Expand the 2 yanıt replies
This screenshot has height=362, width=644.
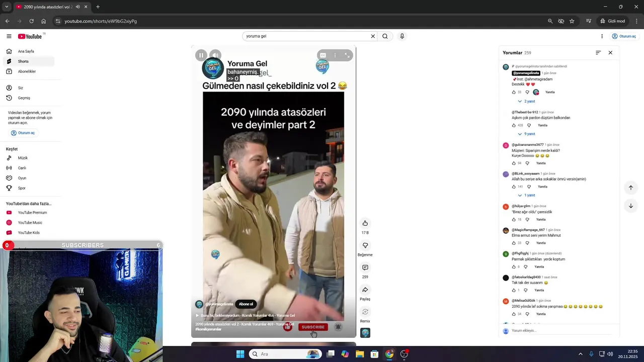tap(526, 102)
